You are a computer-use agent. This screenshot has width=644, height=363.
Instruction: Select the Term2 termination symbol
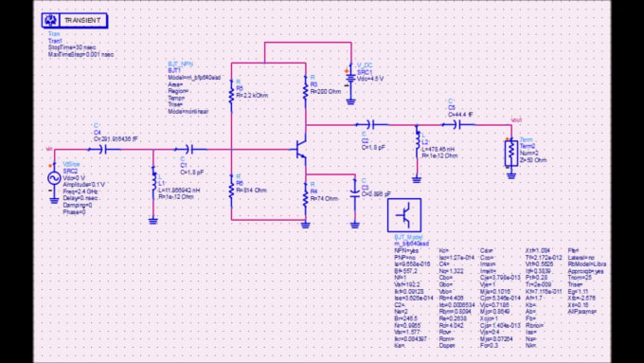tap(510, 153)
